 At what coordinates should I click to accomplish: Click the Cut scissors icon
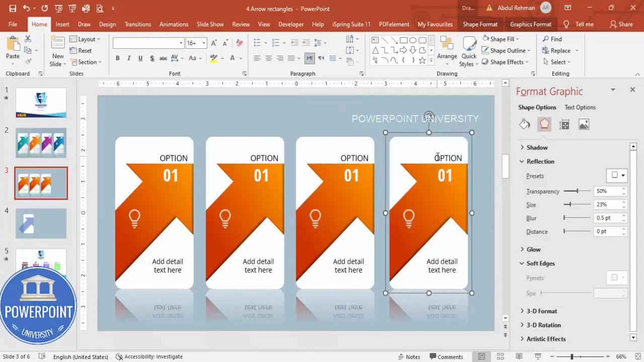(28, 39)
